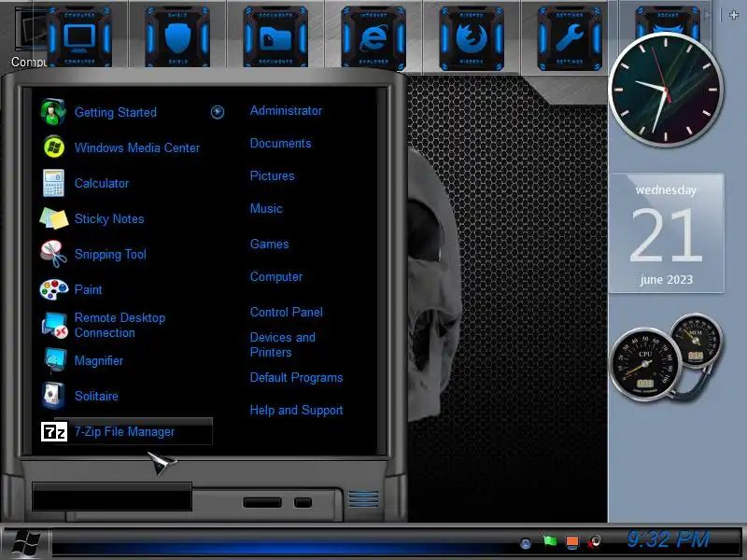Open Documents in the right pane
The width and height of the screenshot is (747, 560).
coord(281,144)
